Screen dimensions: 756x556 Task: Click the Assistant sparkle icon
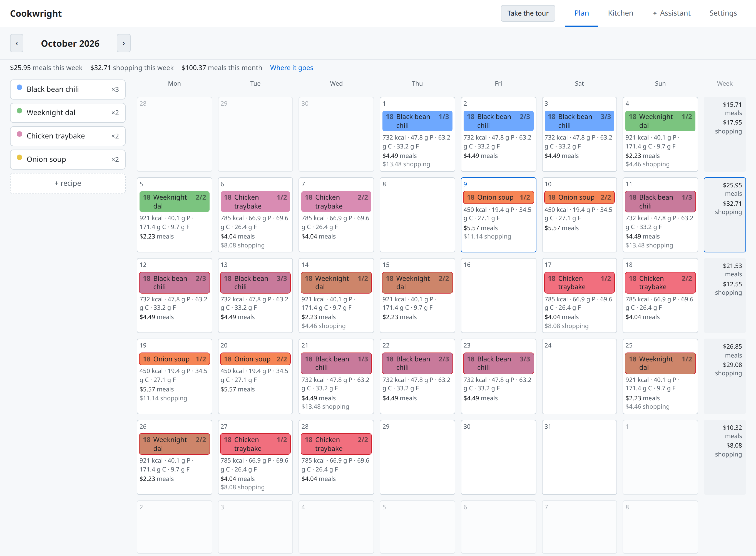coord(655,13)
